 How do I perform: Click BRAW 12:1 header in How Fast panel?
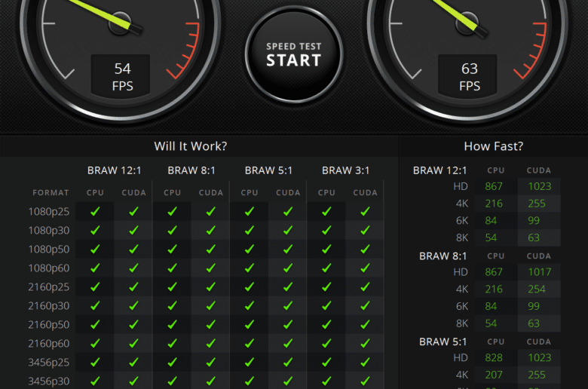(x=440, y=170)
